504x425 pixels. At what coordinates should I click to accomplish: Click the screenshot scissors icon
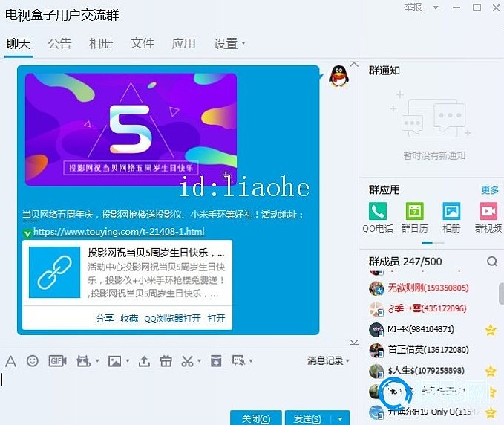[187, 361]
